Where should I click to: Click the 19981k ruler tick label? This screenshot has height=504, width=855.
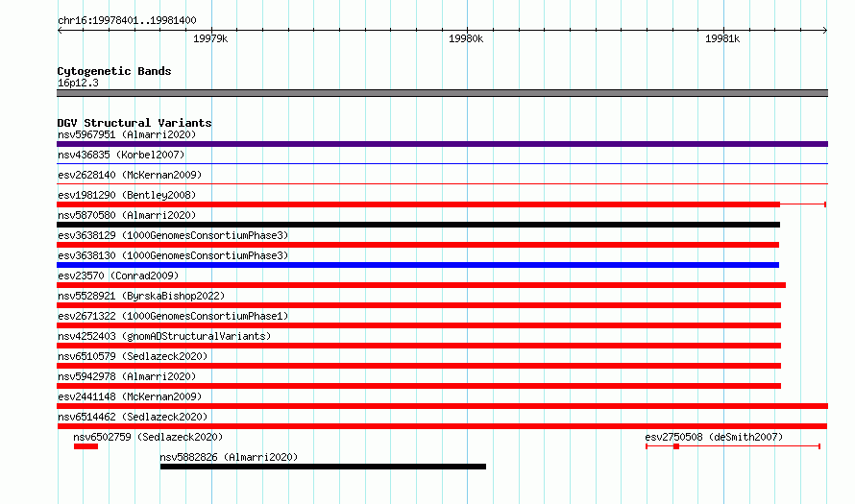(x=722, y=38)
